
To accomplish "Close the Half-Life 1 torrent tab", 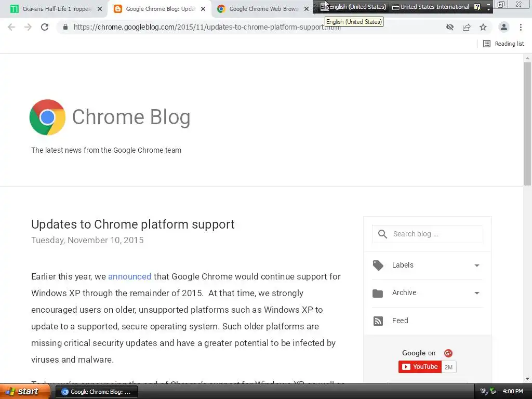I will pos(99,9).
